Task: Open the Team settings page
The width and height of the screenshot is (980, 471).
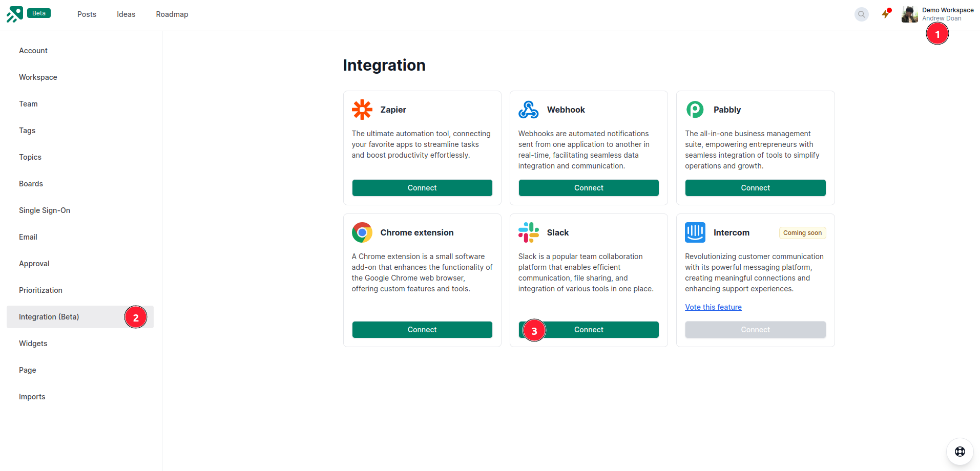Action: pyautogui.click(x=80, y=104)
